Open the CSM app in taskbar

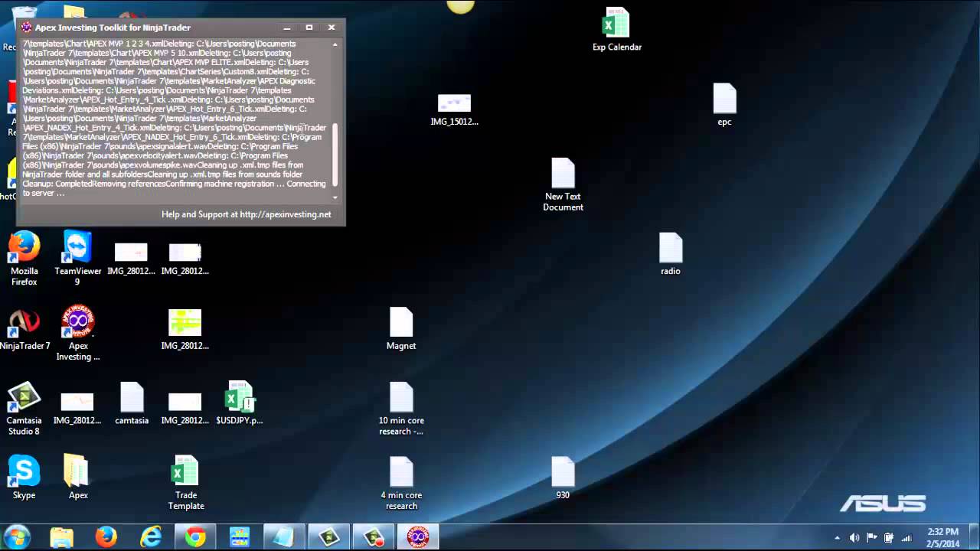pyautogui.click(x=240, y=537)
